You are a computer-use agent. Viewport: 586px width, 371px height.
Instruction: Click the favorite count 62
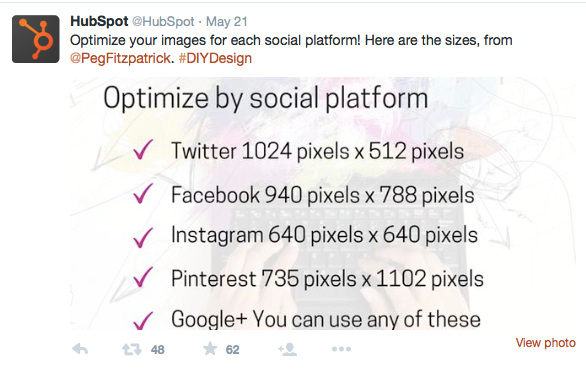tap(232, 350)
